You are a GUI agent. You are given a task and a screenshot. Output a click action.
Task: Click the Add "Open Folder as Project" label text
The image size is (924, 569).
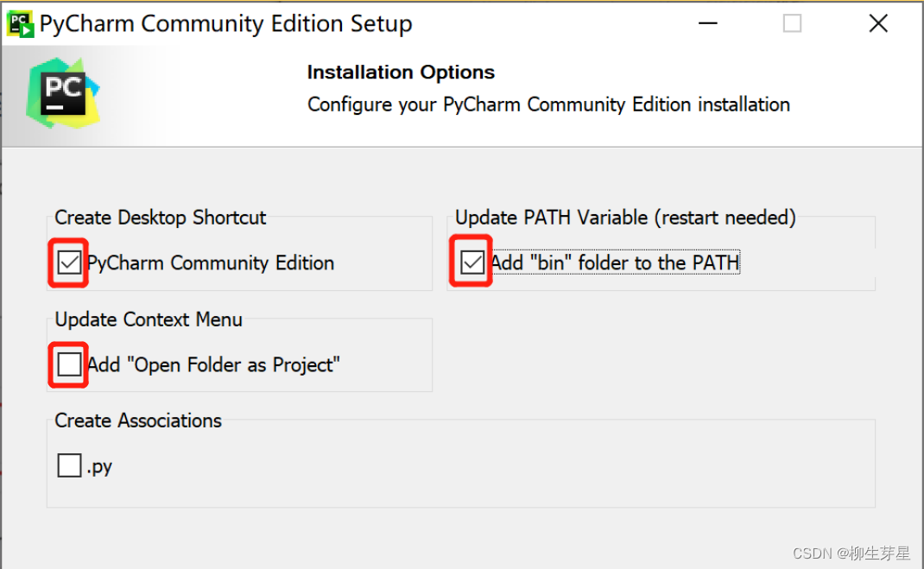pyautogui.click(x=213, y=364)
